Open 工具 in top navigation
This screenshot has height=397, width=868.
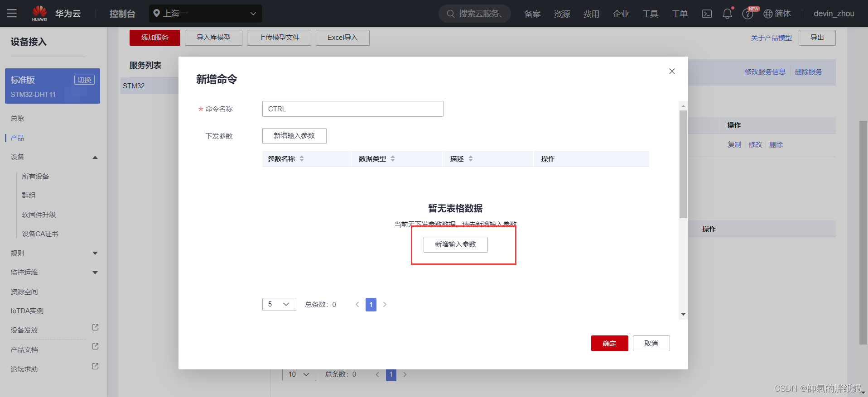[650, 14]
